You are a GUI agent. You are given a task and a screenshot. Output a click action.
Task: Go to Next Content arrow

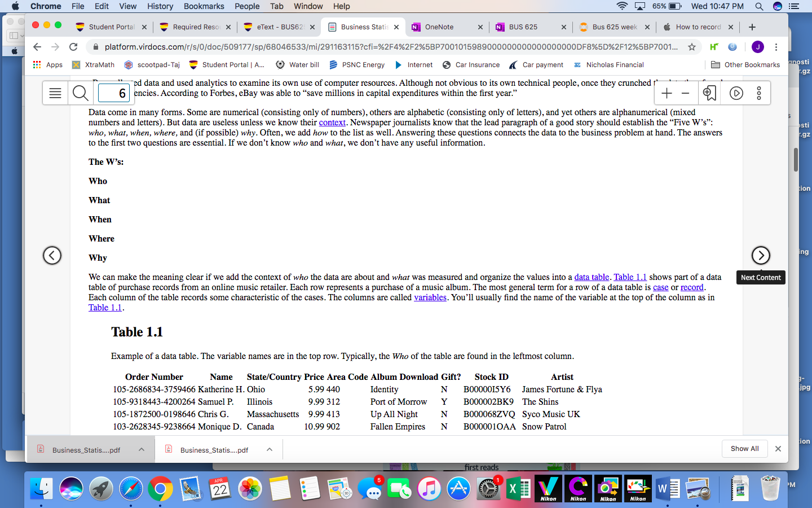tap(761, 255)
